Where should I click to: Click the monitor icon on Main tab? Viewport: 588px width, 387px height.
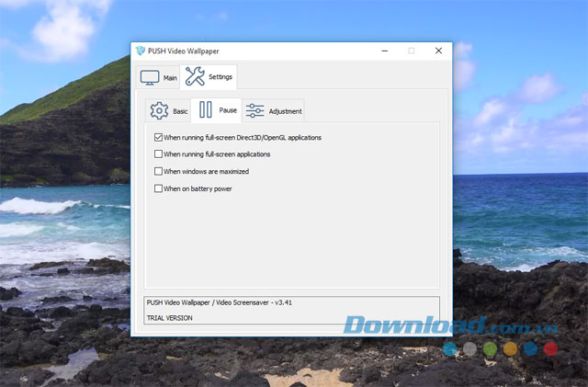click(x=150, y=77)
